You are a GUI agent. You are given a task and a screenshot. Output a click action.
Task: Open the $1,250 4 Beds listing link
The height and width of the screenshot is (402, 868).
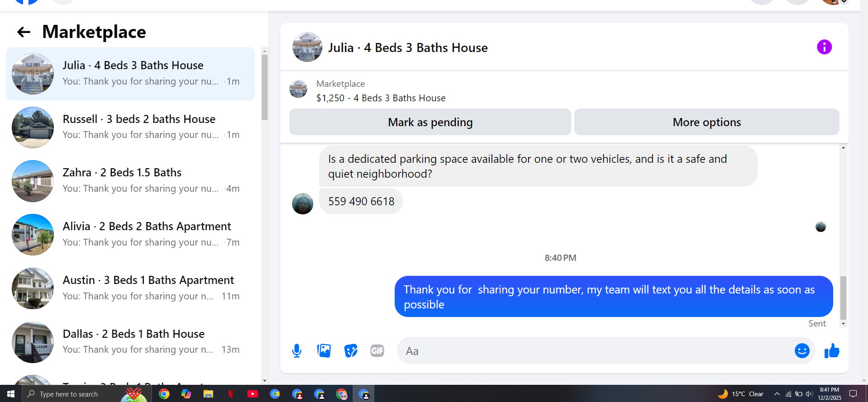[381, 98]
